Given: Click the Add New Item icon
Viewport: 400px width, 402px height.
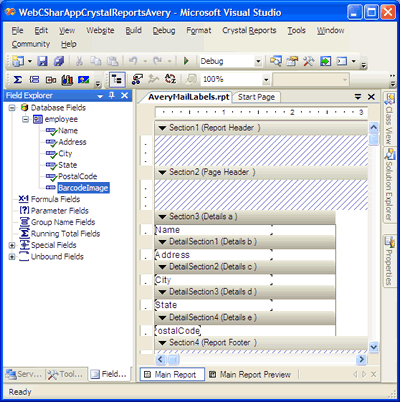Looking at the screenshot, I should click(18, 61).
